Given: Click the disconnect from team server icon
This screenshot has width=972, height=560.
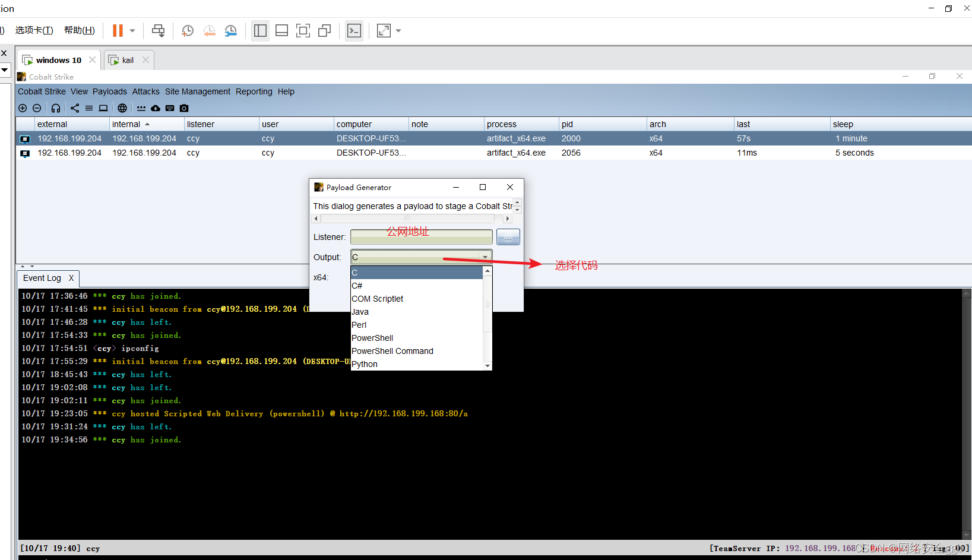Looking at the screenshot, I should [x=37, y=108].
